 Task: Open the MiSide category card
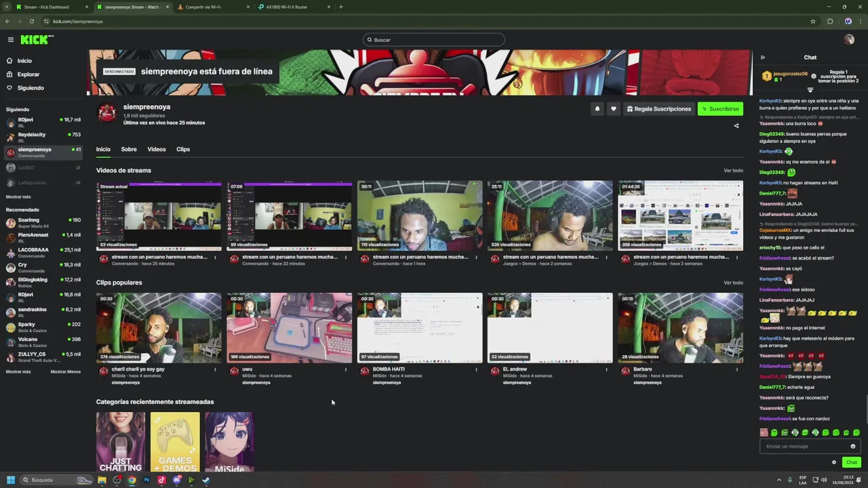[x=229, y=442]
